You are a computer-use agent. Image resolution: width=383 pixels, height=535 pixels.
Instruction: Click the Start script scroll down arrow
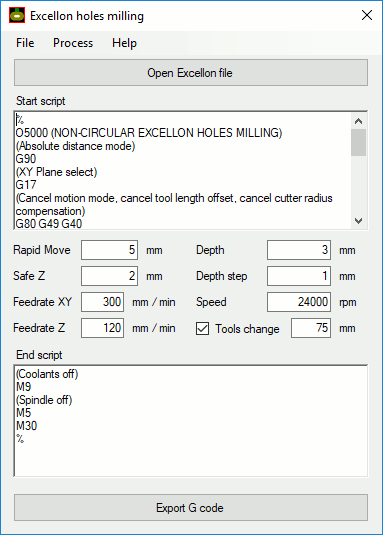click(x=358, y=221)
